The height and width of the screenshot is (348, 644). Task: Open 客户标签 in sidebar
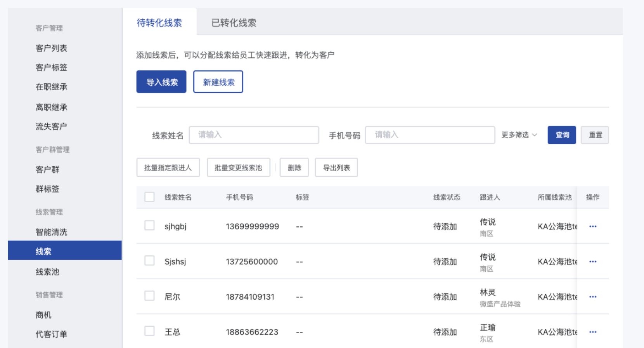(x=51, y=67)
